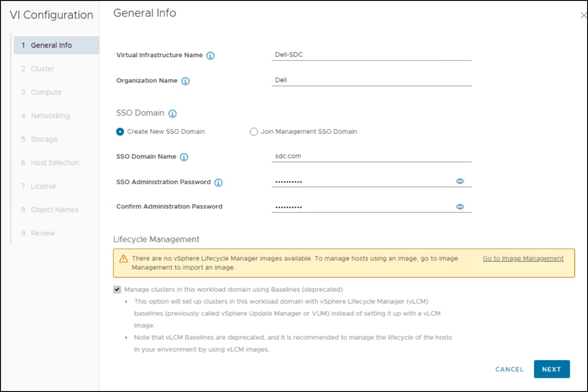This screenshot has width=588, height=392.
Task: Click info icon beside SSO Administration Password
Action: (x=219, y=182)
